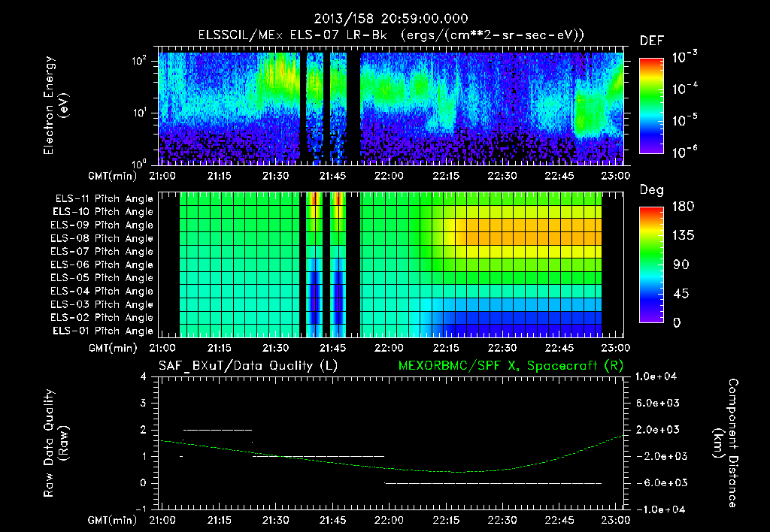Click ELS-10 Pitch Angle row label
770x532 pixels.
pos(103,212)
